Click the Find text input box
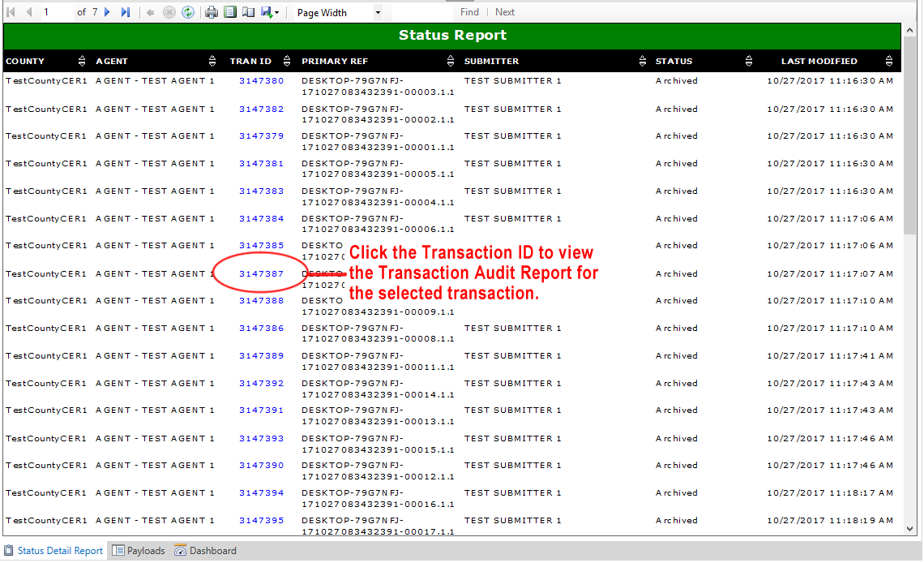 [421, 12]
